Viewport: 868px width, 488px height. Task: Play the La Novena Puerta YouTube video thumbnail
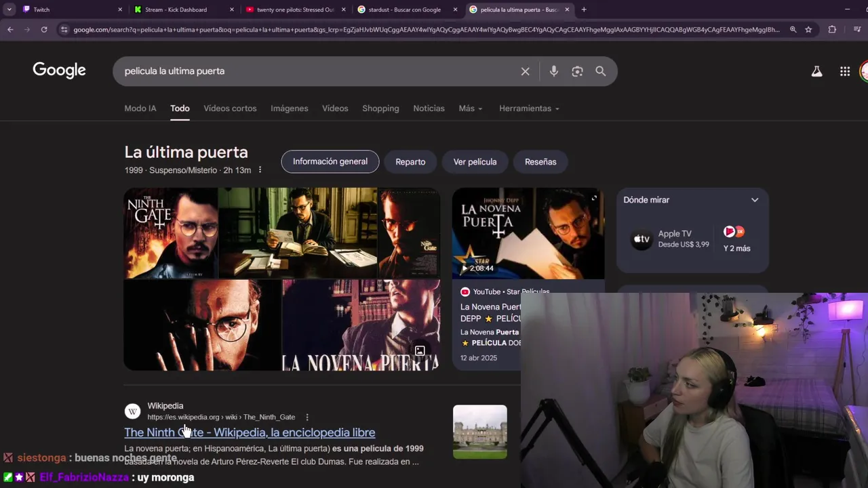click(x=528, y=233)
